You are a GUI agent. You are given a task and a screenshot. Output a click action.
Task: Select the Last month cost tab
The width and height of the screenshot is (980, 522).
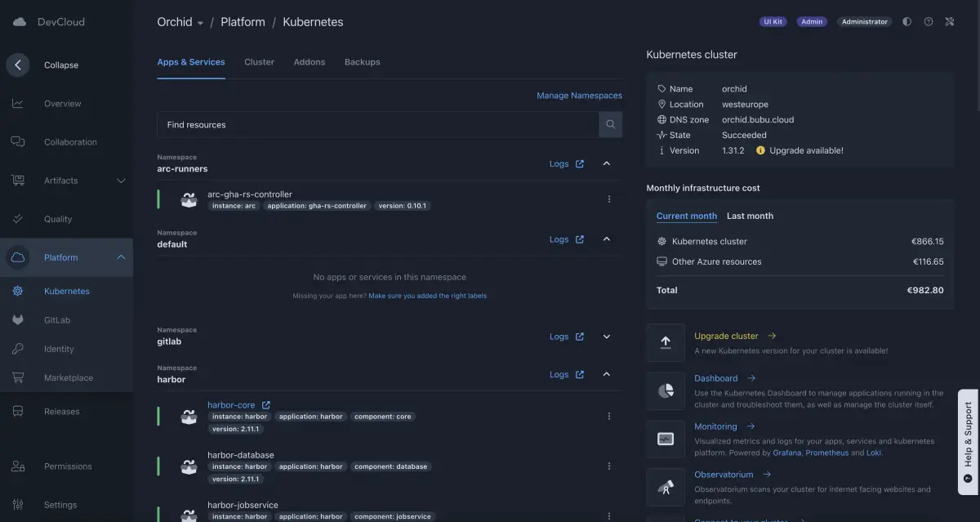tap(750, 216)
